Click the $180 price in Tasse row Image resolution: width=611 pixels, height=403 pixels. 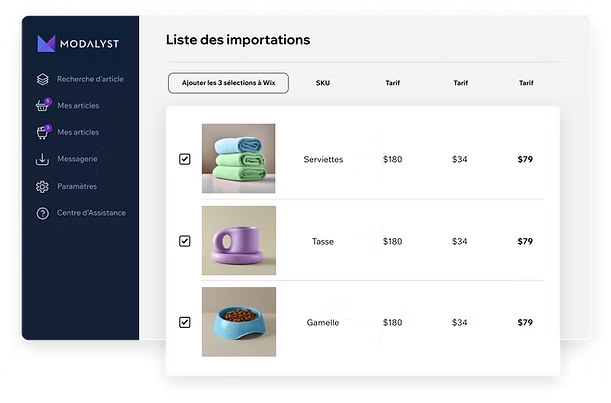[392, 242]
